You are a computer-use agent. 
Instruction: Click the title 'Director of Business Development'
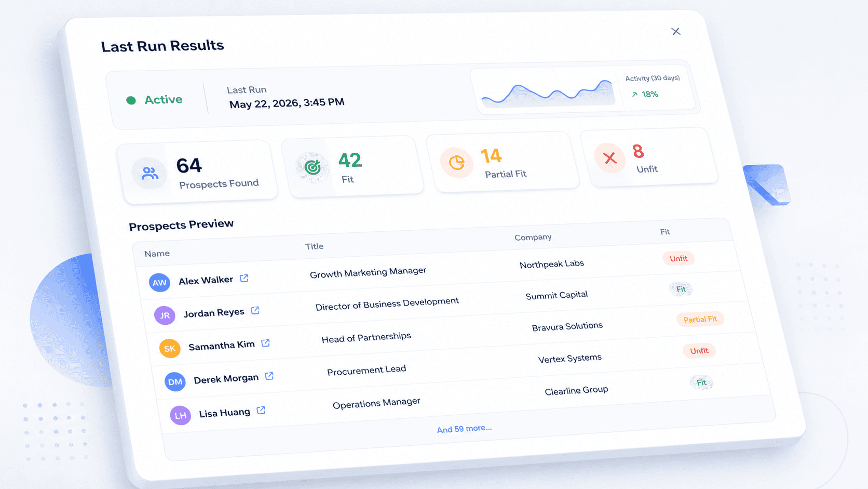[x=387, y=304]
